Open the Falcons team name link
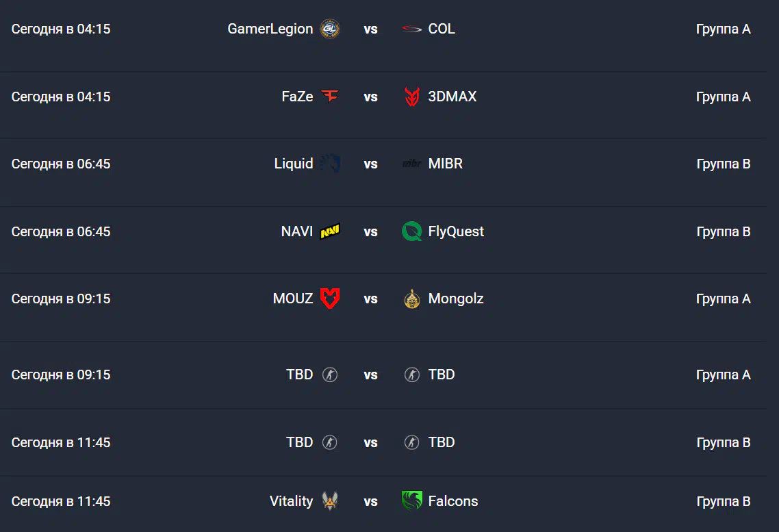 453,501
